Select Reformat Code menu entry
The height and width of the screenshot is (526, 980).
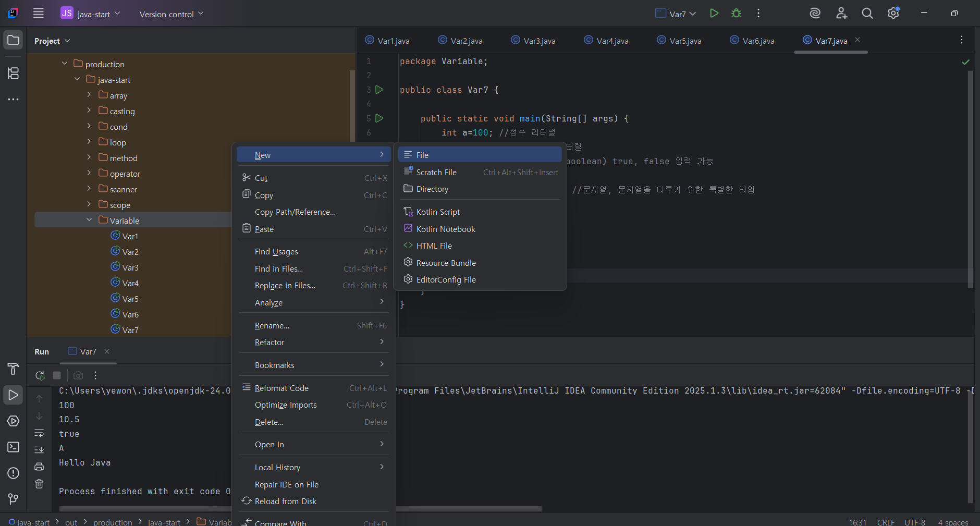tap(314, 388)
